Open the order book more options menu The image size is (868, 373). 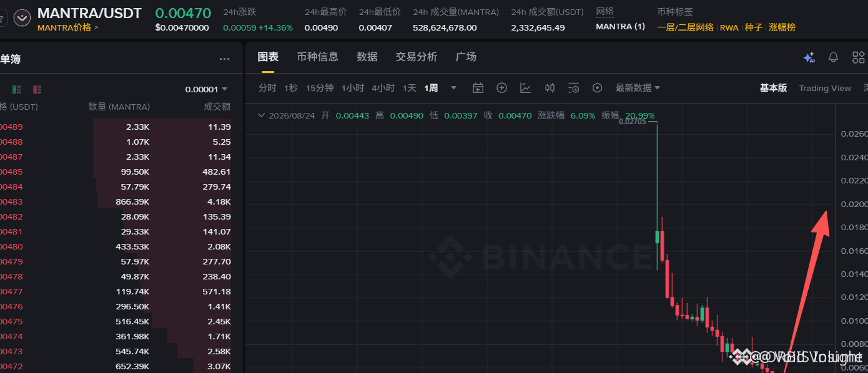[x=225, y=59]
